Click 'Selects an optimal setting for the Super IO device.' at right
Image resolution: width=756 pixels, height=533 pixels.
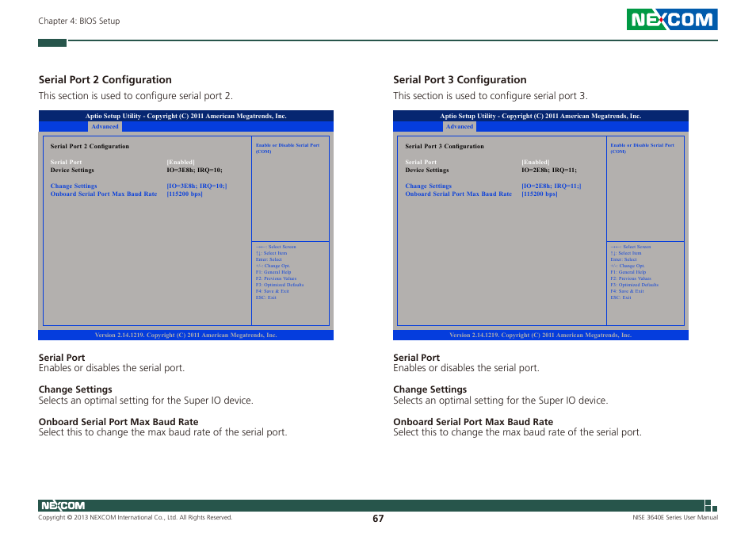tap(501, 401)
